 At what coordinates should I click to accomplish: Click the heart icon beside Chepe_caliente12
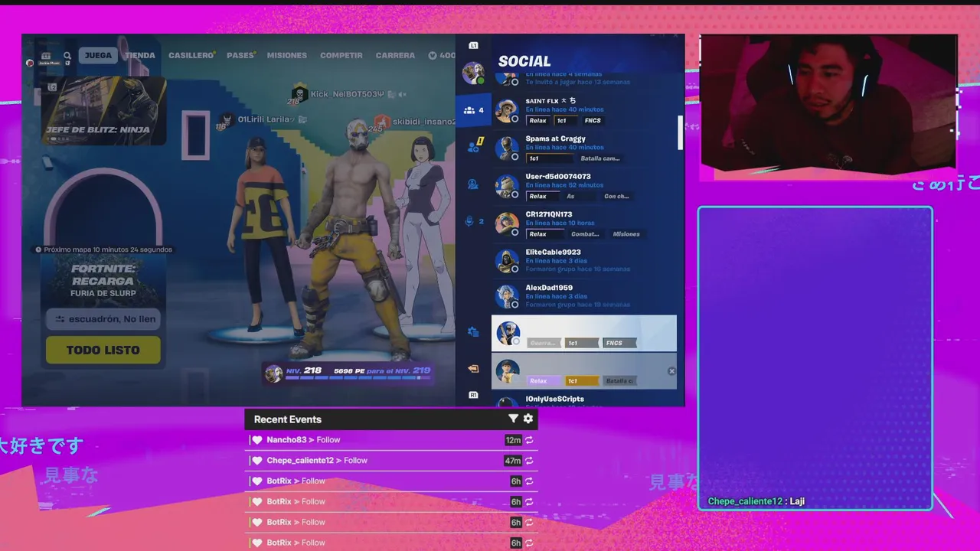257,461
